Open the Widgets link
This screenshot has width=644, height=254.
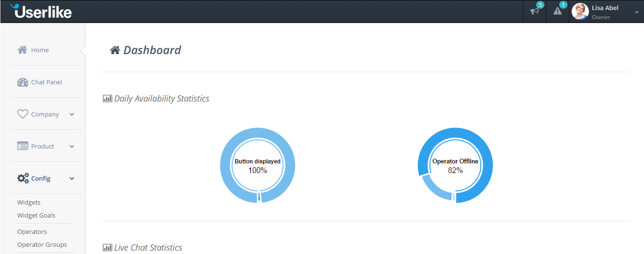click(29, 202)
